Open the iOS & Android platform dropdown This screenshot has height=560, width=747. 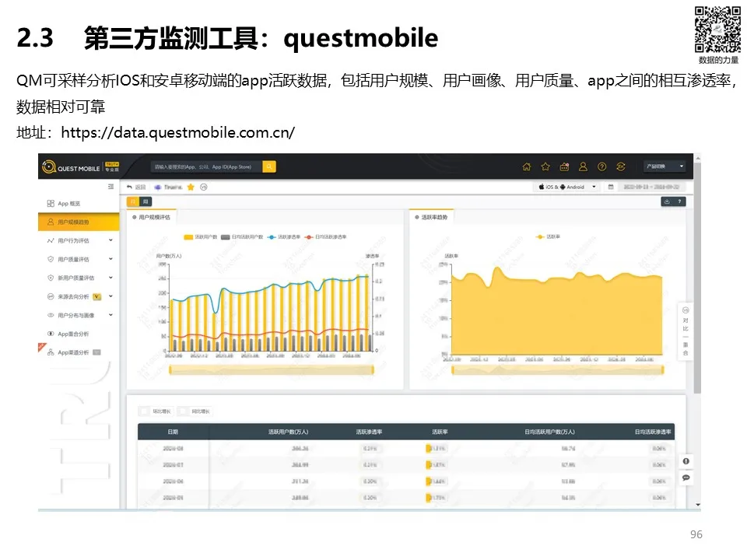pos(567,187)
